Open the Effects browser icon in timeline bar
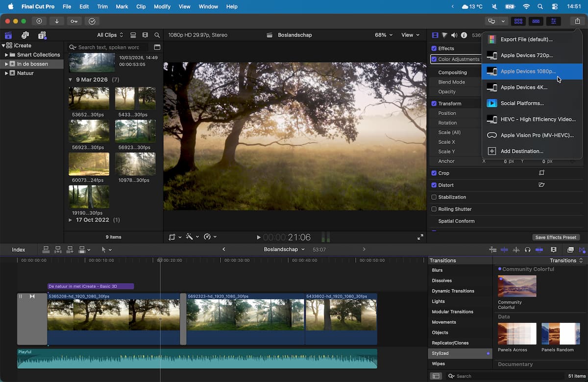588x382 pixels. [x=570, y=250]
